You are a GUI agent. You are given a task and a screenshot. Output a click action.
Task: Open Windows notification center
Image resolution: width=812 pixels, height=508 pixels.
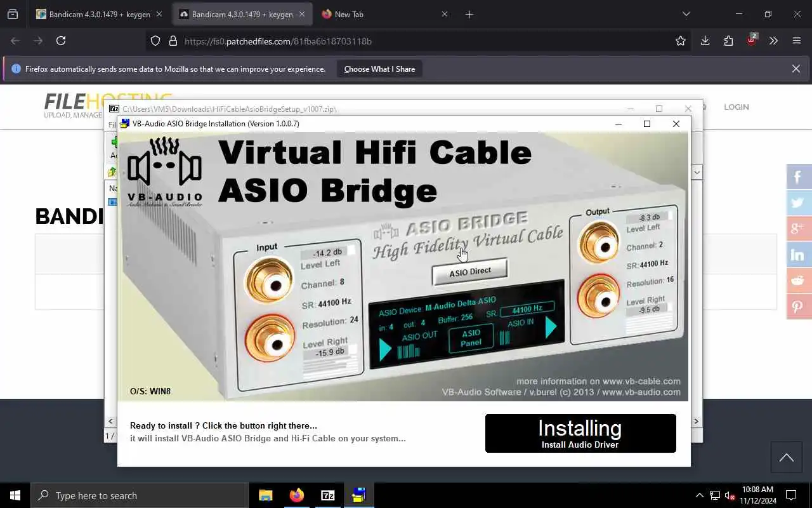[x=791, y=495]
